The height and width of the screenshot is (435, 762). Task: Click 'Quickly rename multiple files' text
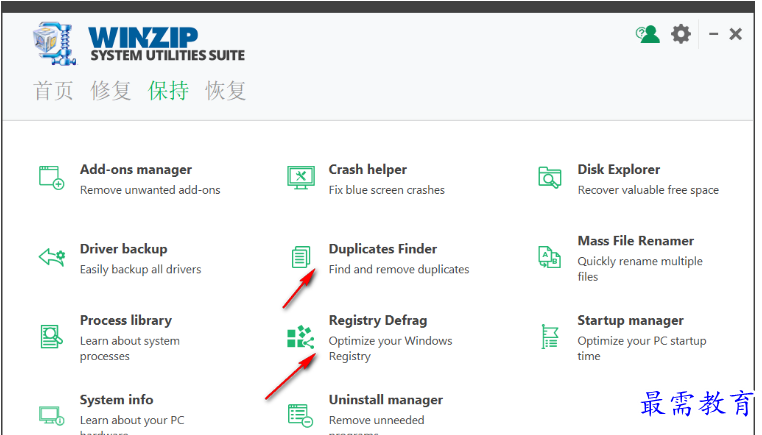coord(640,269)
